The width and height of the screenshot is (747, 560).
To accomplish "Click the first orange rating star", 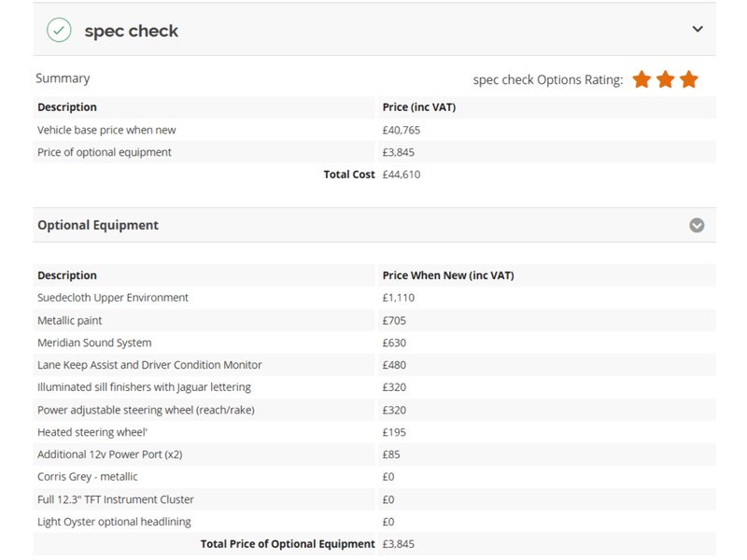I will [641, 79].
